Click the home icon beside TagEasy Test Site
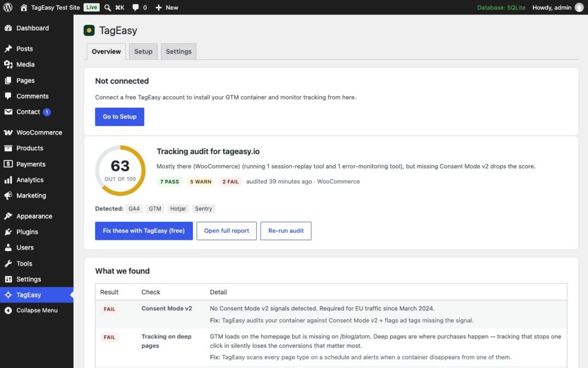This screenshot has width=588, height=368. tap(24, 7)
